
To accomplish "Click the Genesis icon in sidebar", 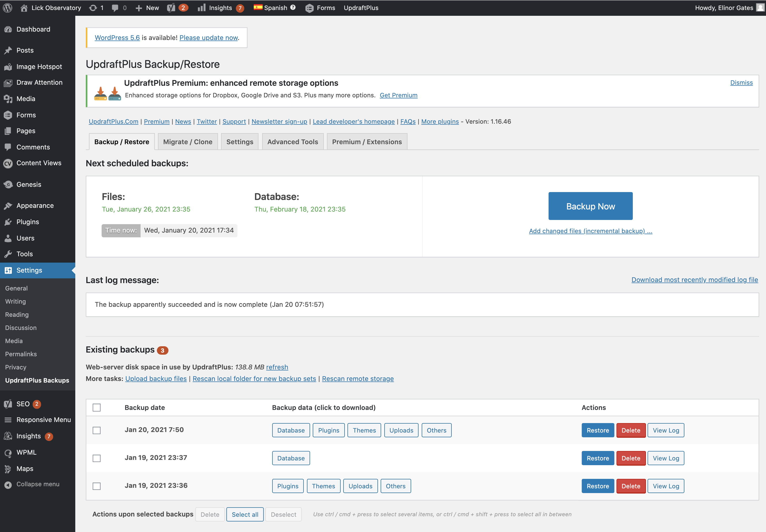I will 8,184.
